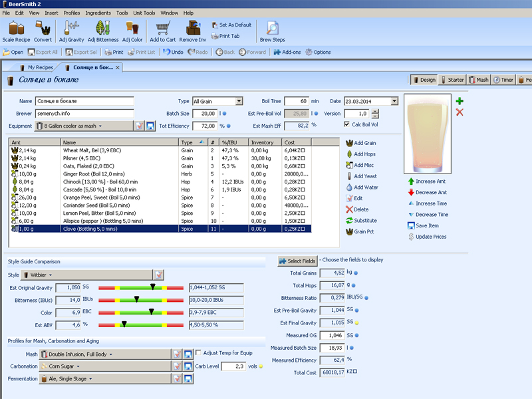The width and height of the screenshot is (532, 399).
Task: Select the Chinook hop row
Action: pyautogui.click(x=160, y=182)
